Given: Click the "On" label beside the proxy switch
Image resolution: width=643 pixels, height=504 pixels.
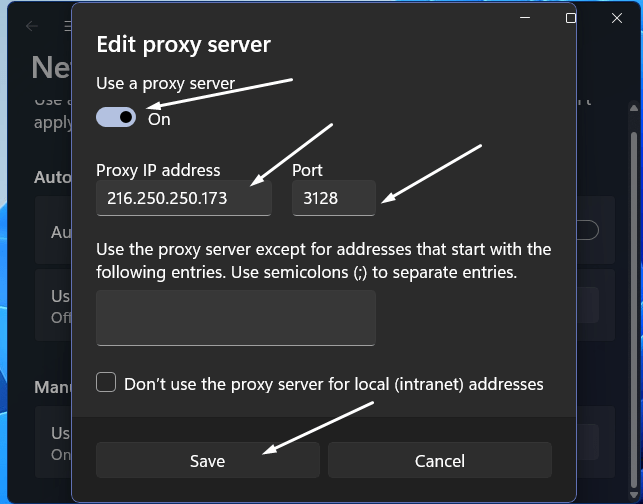Looking at the screenshot, I should pos(159,119).
